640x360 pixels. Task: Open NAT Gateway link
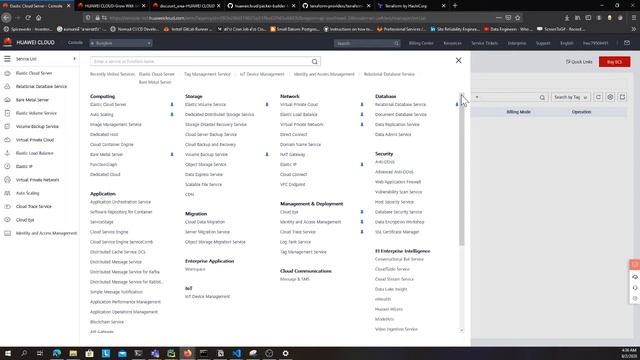click(292, 155)
